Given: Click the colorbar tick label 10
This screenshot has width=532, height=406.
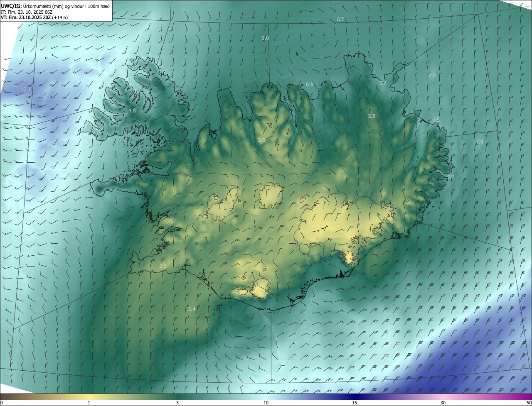Looking at the screenshot, I should [266, 403].
